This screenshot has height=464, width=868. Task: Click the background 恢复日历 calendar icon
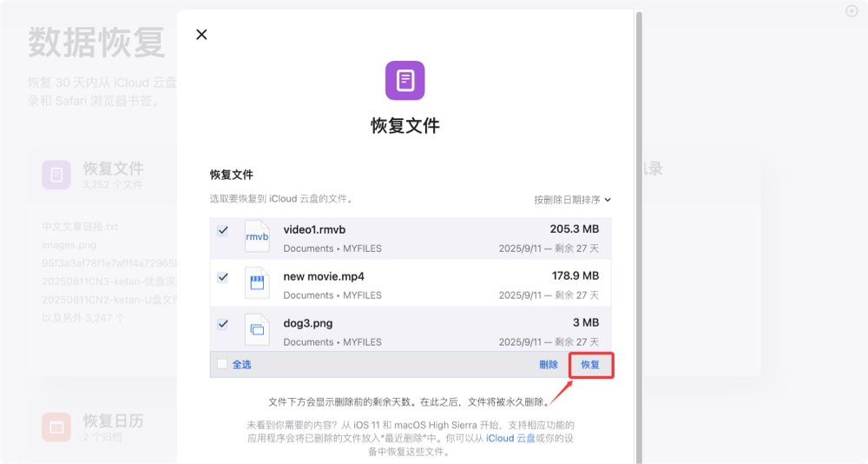[56, 428]
